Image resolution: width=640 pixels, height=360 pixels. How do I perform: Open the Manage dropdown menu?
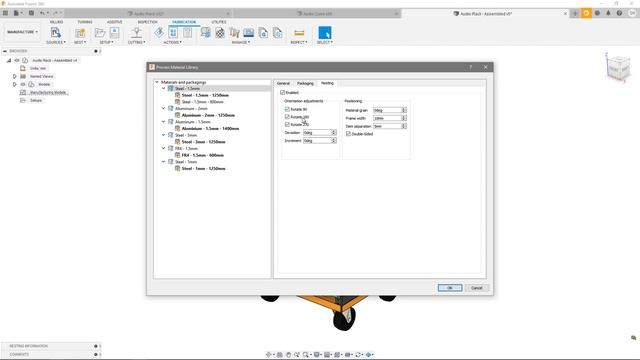click(x=241, y=42)
